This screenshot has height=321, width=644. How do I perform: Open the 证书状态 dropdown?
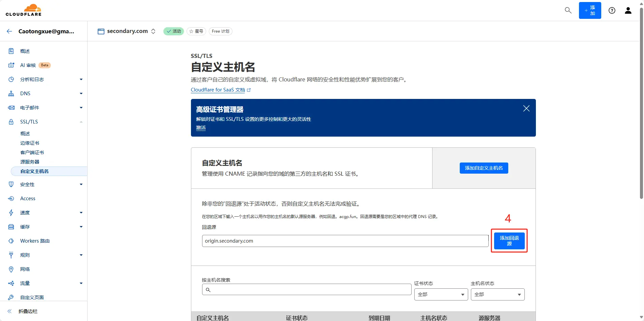click(441, 294)
